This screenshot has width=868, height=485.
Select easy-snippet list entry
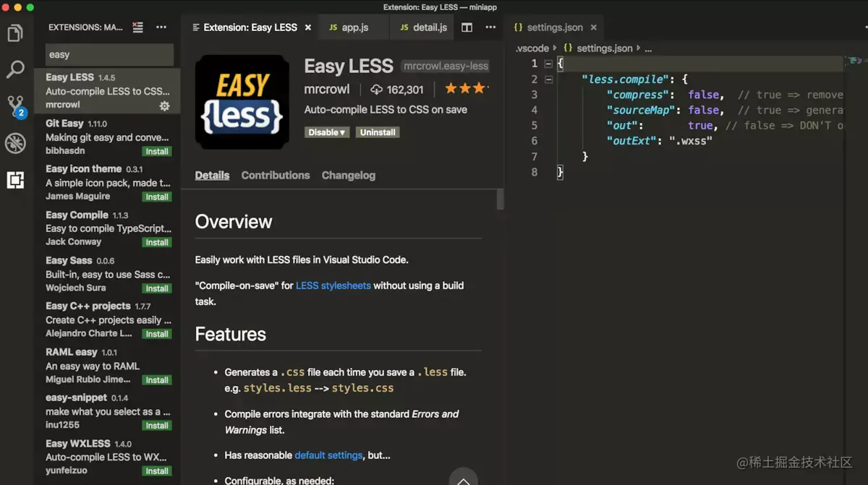pyautogui.click(x=107, y=411)
